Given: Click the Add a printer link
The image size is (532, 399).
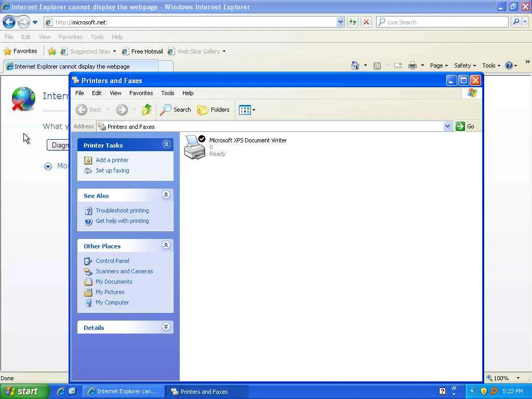Looking at the screenshot, I should click(112, 160).
